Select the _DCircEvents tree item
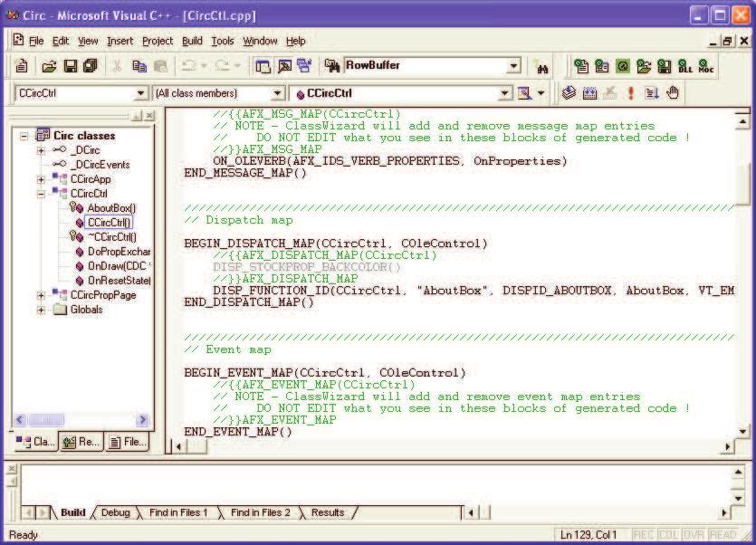 point(100,165)
